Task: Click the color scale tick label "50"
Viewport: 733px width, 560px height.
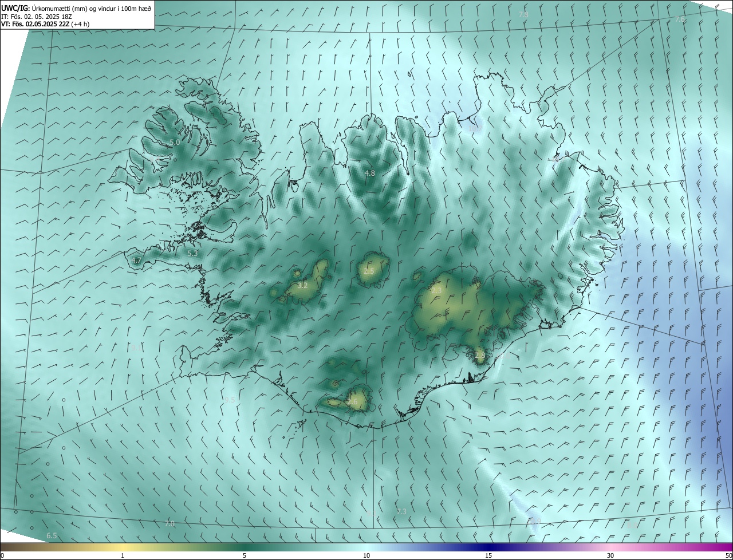Action: (728, 556)
